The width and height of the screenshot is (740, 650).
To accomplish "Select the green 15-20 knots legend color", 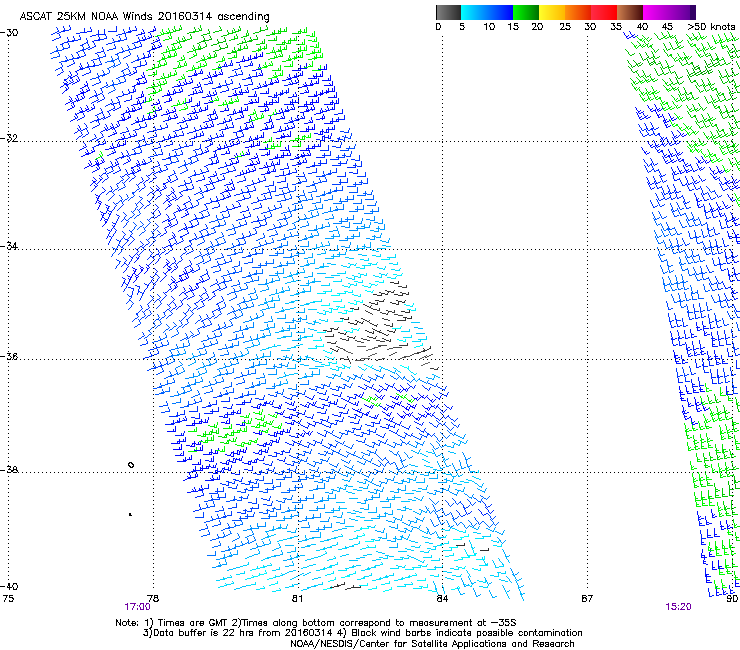I will tap(526, 12).
